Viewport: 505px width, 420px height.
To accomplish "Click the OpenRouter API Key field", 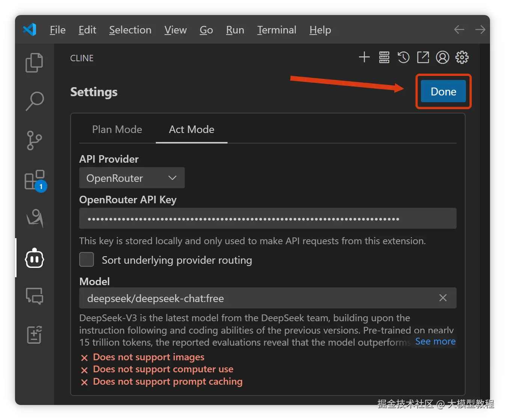I will [x=267, y=219].
